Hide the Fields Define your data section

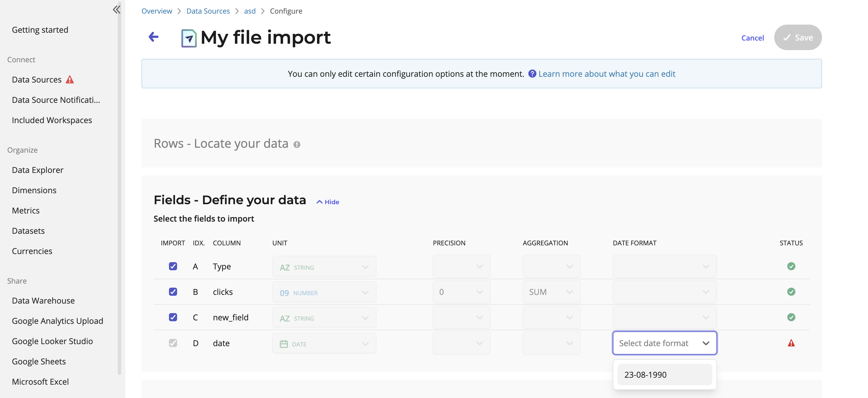pos(328,201)
